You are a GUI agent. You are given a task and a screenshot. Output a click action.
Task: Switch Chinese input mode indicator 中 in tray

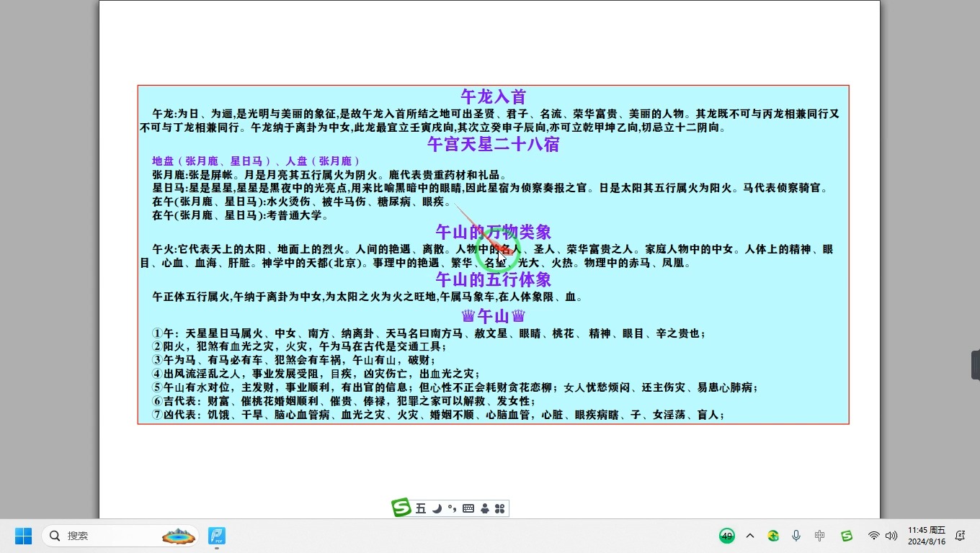(x=820, y=536)
